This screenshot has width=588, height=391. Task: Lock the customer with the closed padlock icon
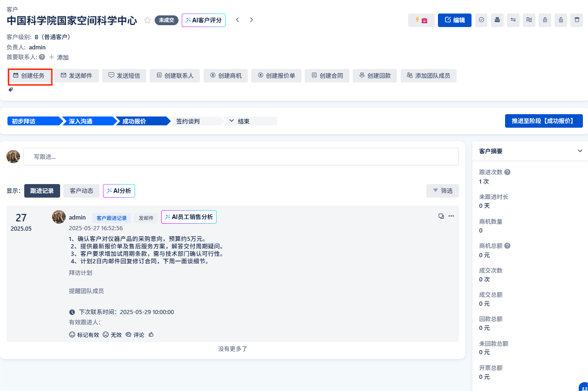pyautogui.click(x=545, y=20)
